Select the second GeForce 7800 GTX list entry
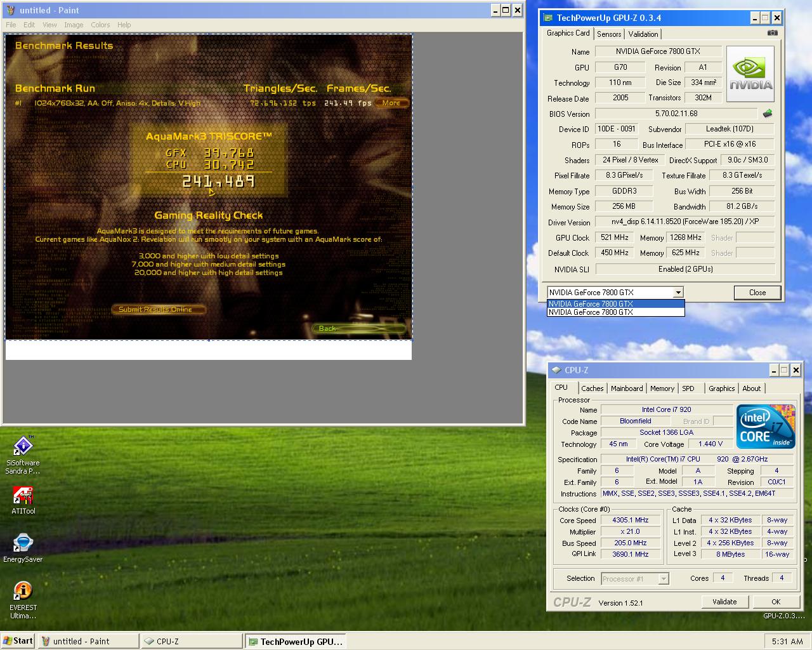Viewport: 812px width, 650px height. [x=615, y=312]
